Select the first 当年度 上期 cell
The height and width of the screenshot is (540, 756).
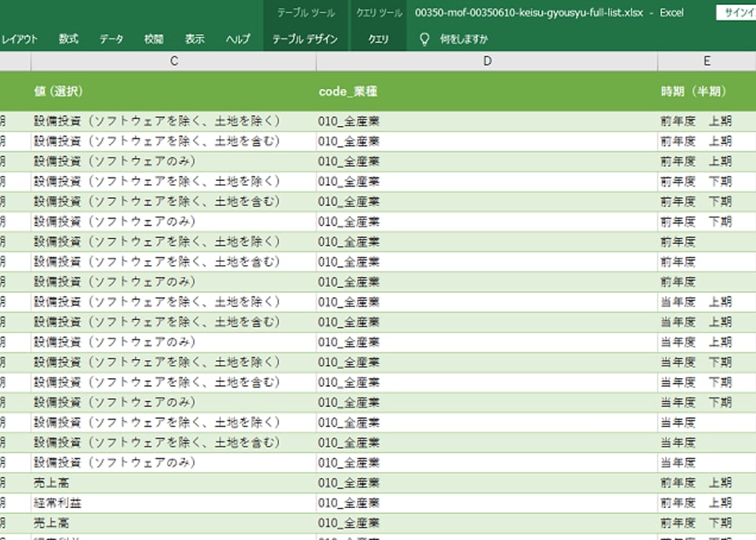707,302
